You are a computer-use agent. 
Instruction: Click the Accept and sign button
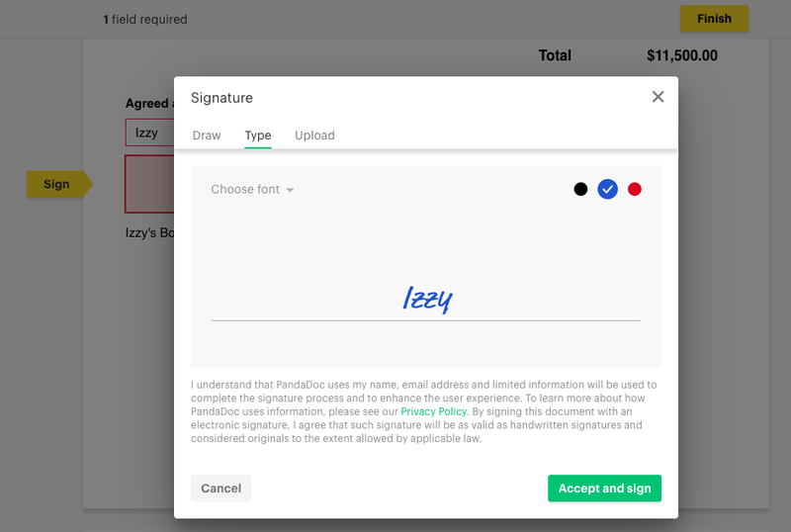point(604,488)
